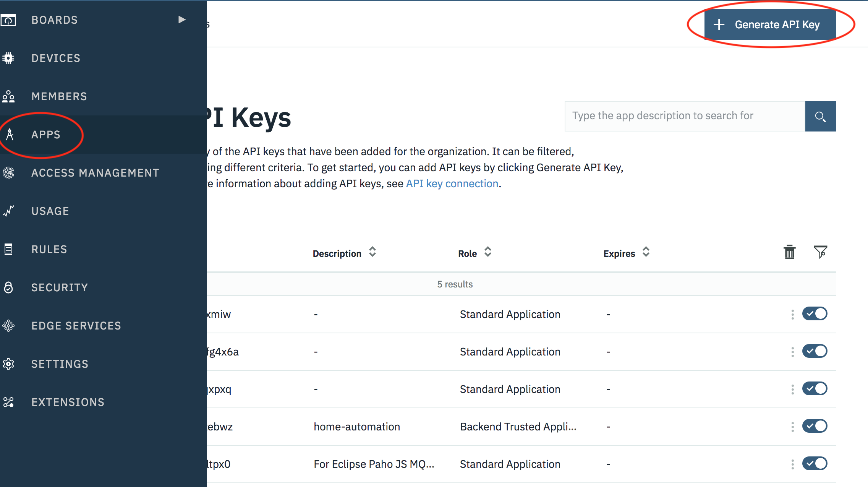Sort by the Role column arrows
Screen dimensions: 868x487
tap(487, 252)
